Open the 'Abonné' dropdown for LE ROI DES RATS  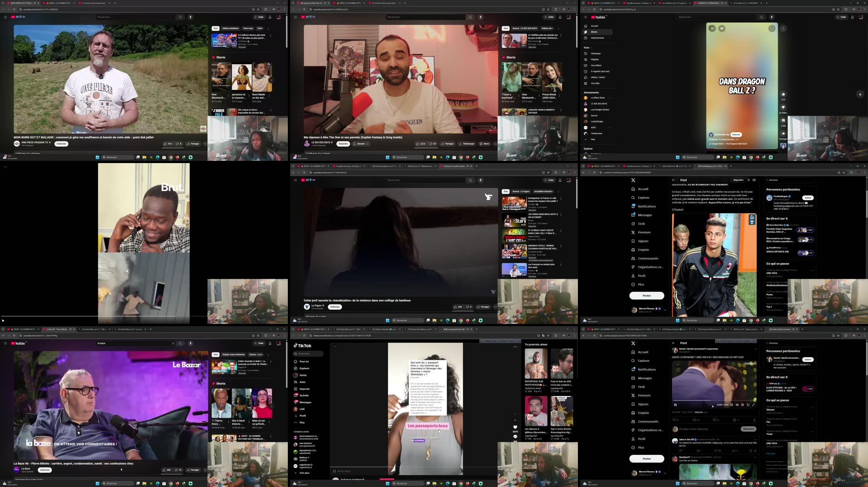tap(361, 144)
